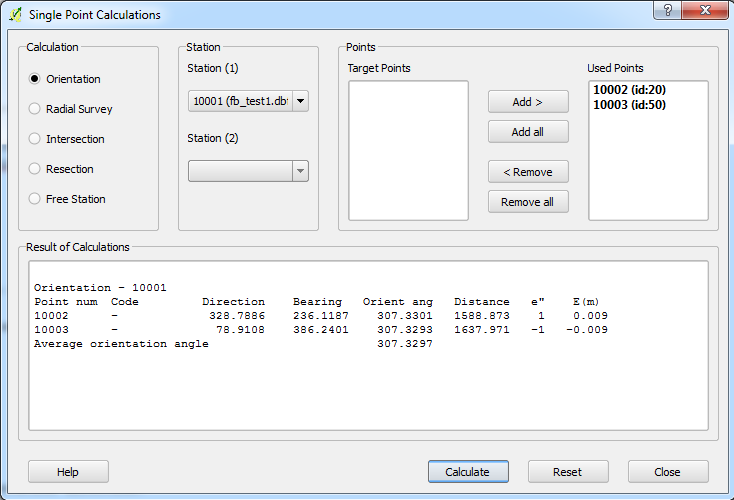This screenshot has width=734, height=500.
Task: Run the calculation with Calculate button
Action: coord(468,472)
